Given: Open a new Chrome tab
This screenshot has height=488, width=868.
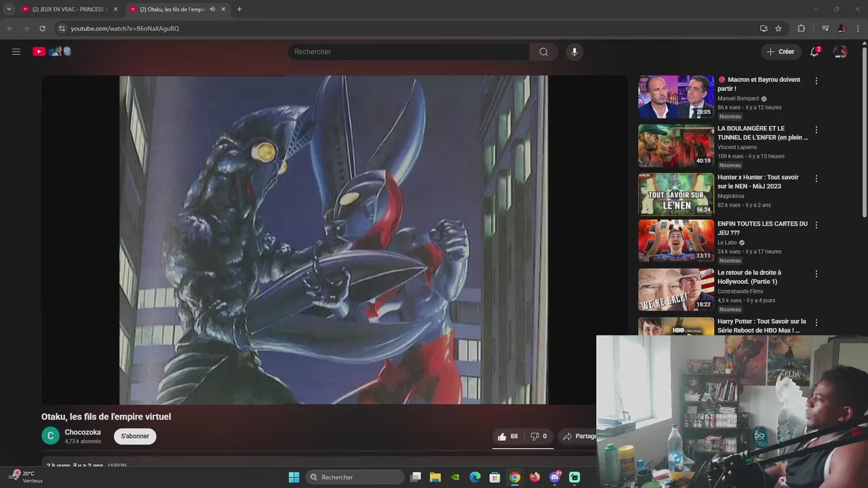Looking at the screenshot, I should [239, 9].
